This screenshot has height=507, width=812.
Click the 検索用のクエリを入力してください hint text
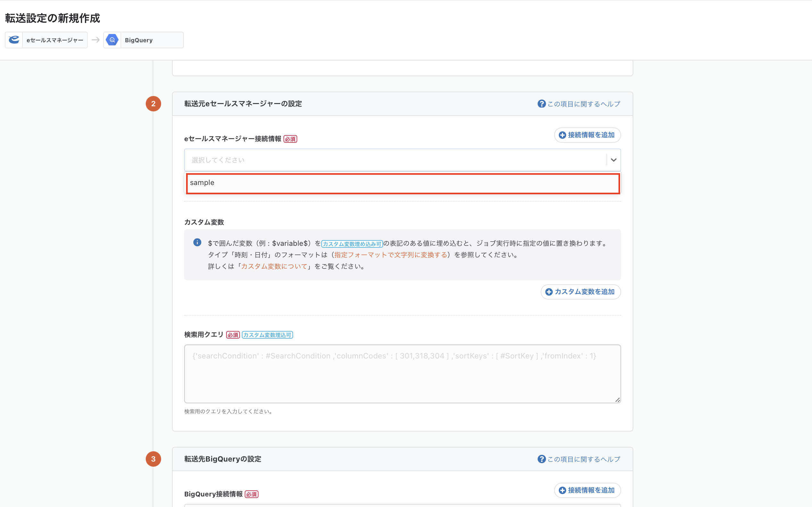tap(228, 411)
